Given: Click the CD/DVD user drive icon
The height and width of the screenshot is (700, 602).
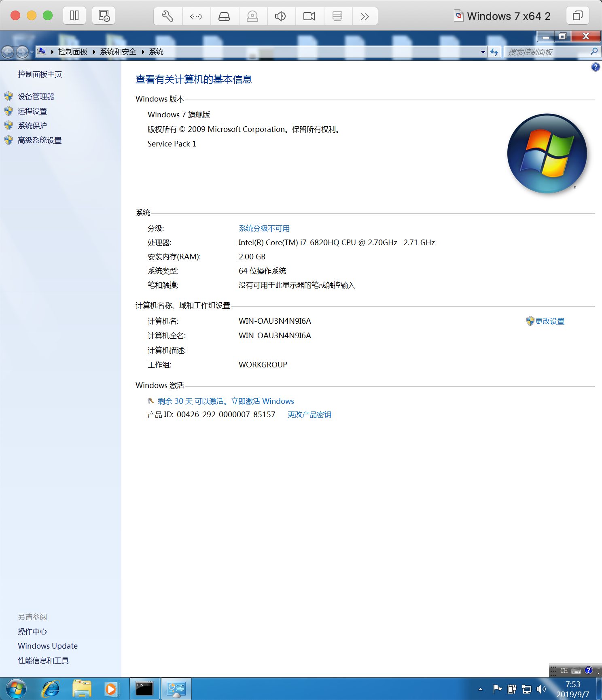Looking at the screenshot, I should pos(253,16).
